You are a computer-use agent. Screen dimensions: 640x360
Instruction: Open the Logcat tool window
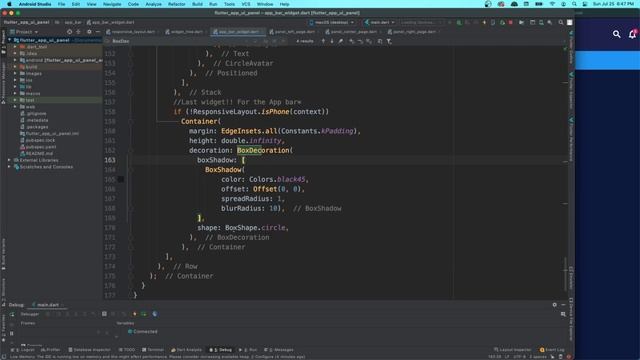coord(24,350)
